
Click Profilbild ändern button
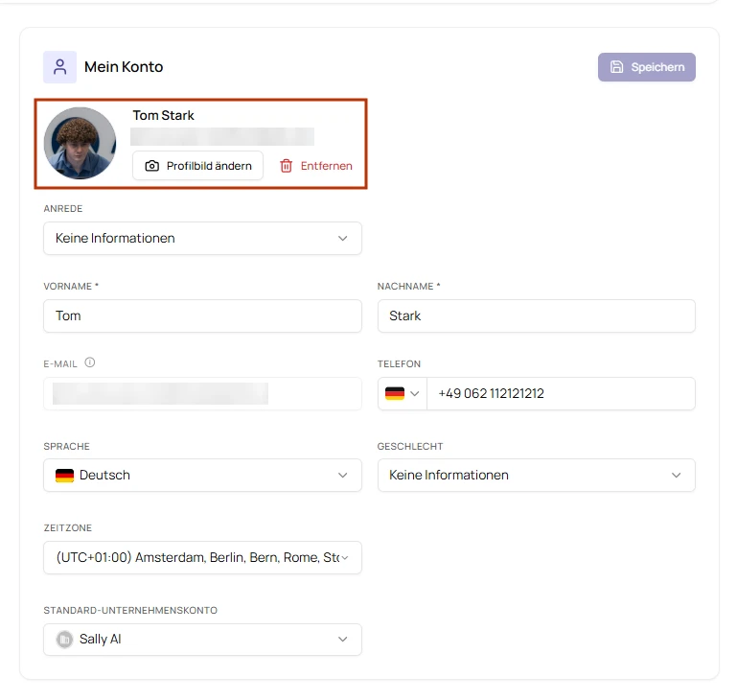point(197,166)
